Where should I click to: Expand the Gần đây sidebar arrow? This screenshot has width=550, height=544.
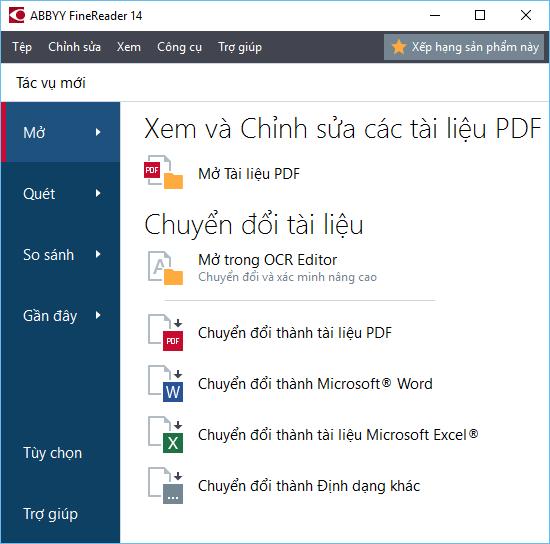(98, 315)
